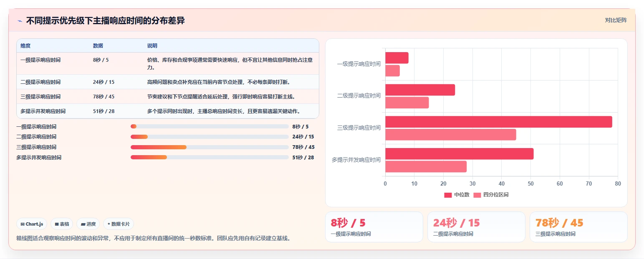The width and height of the screenshot is (644, 259).
Task: Click table cell 多提示并发响应时间
Action: tap(43, 111)
